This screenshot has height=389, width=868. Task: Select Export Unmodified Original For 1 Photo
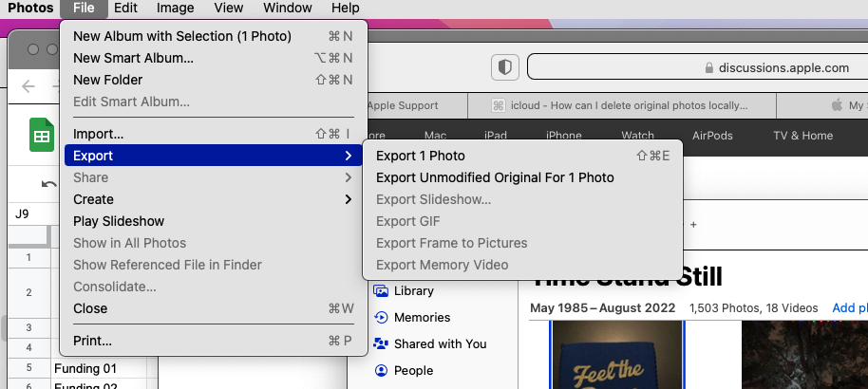click(x=495, y=177)
